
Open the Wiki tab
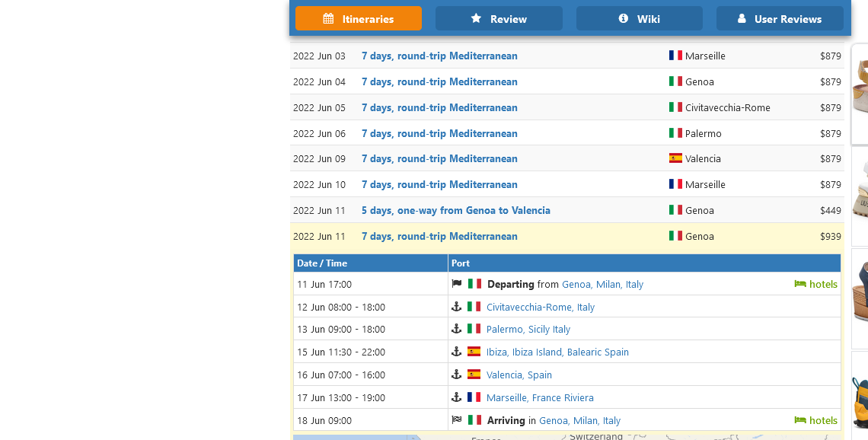point(639,19)
